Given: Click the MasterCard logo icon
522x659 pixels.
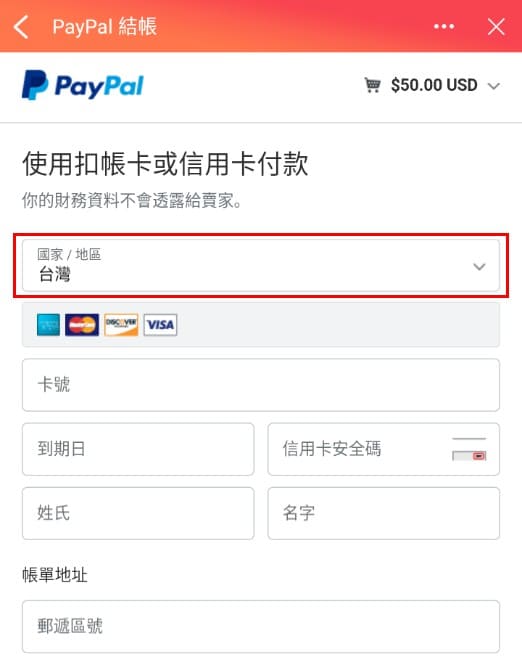Looking at the screenshot, I should 82,324.
